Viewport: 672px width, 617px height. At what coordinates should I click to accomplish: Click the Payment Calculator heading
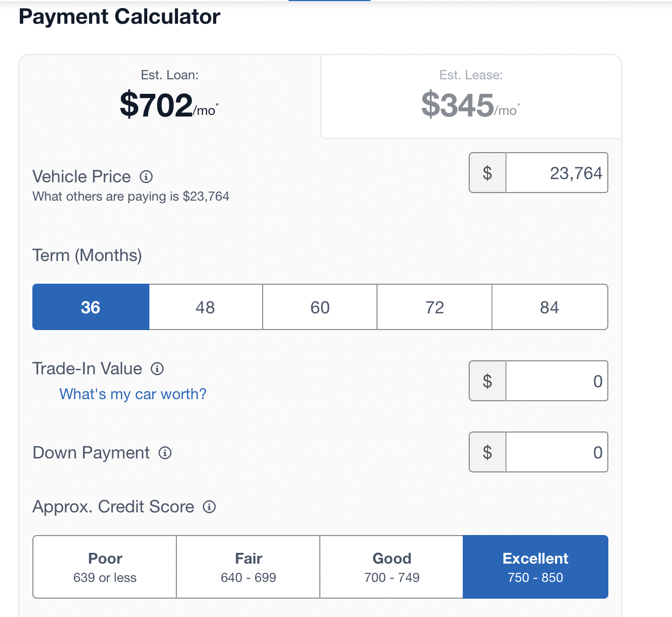(119, 17)
